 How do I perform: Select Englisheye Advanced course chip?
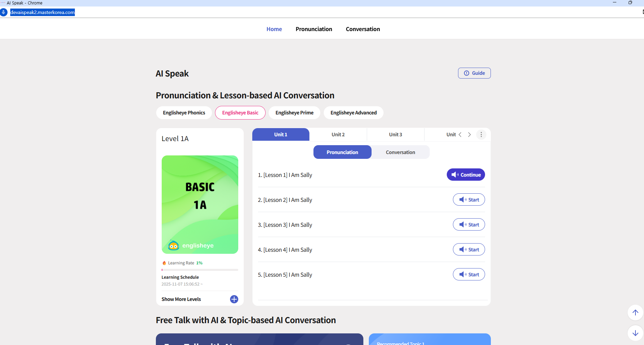tap(353, 113)
